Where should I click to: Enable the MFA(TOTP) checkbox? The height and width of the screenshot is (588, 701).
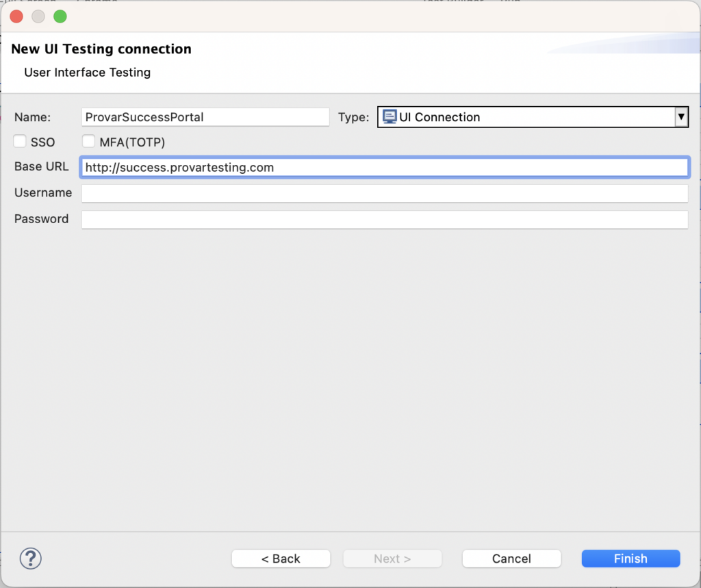(88, 142)
